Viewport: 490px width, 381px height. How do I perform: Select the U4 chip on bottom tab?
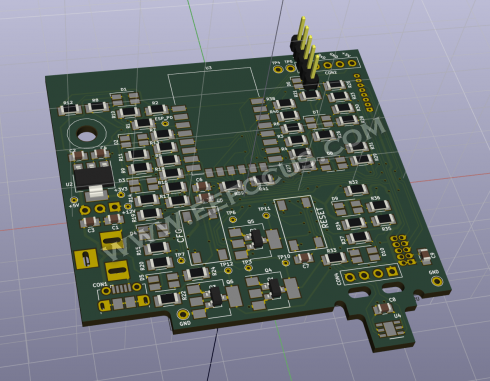[x=390, y=329]
